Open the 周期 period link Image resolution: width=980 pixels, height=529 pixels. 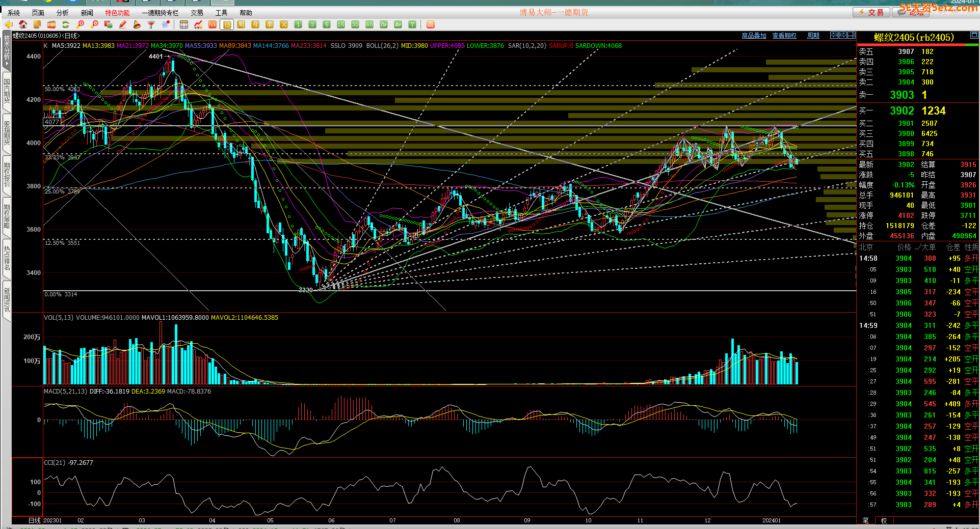(813, 36)
